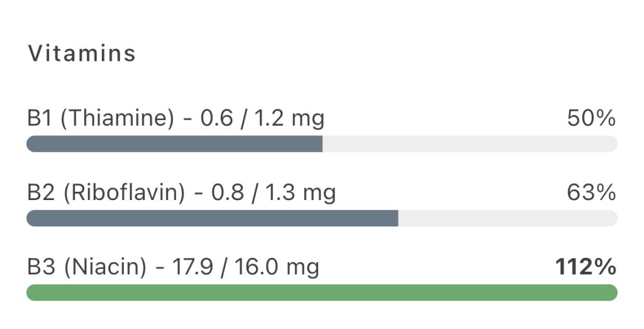Click the 50% value for Thiamine
Image resolution: width=644 pixels, height=329 pixels.
(591, 119)
